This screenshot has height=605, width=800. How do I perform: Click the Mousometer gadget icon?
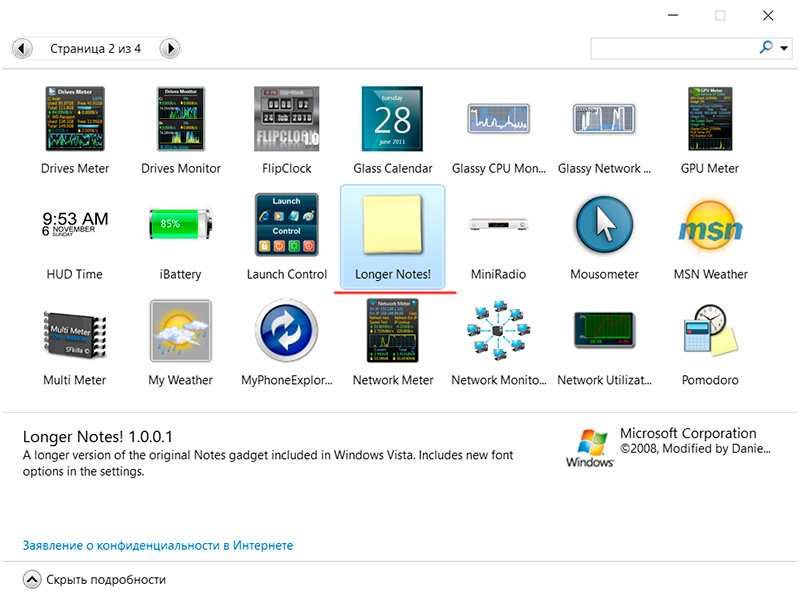coord(603,225)
